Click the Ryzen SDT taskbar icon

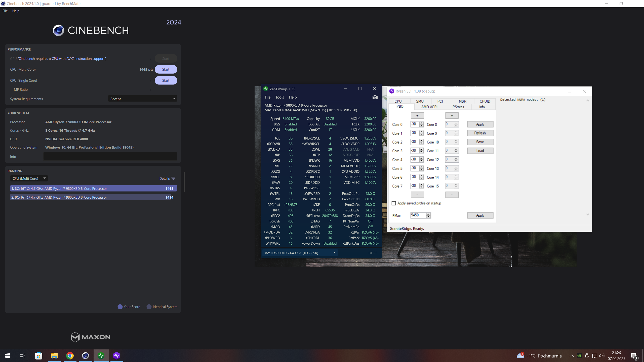coord(116,356)
